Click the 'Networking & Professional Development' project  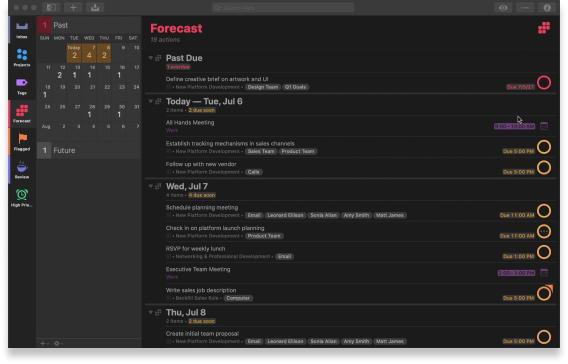223,256
